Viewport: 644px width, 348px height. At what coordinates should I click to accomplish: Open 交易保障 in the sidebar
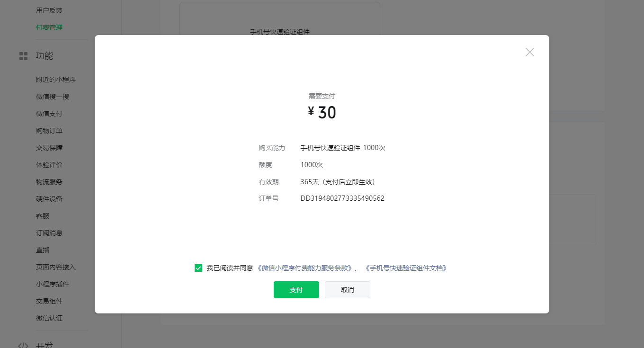tap(49, 148)
